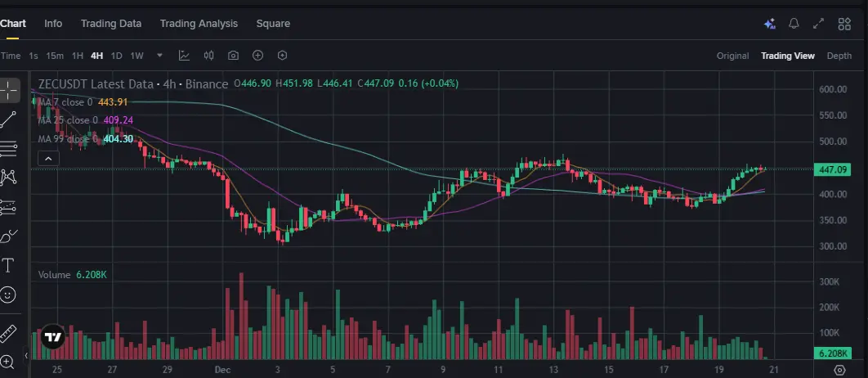The width and height of the screenshot is (868, 378).
Task: Select the crosshair cursor tool
Action: pyautogui.click(x=9, y=90)
